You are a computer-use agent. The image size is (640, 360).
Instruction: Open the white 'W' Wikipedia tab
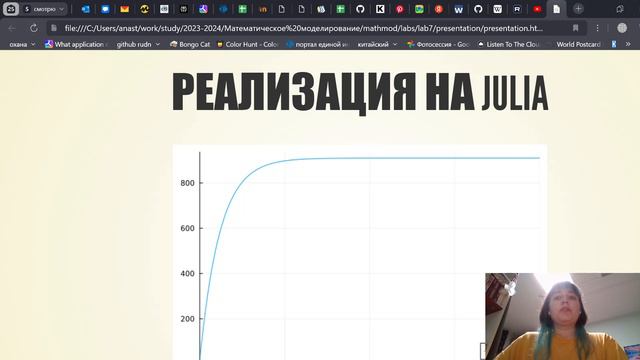[498, 9]
